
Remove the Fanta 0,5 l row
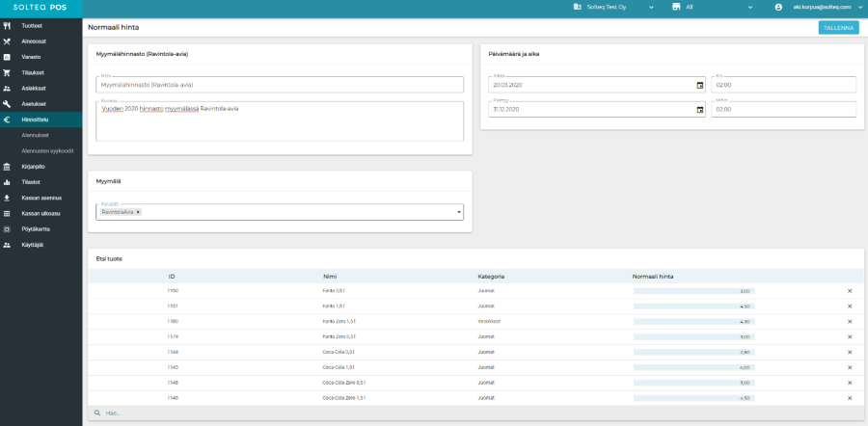(x=850, y=290)
